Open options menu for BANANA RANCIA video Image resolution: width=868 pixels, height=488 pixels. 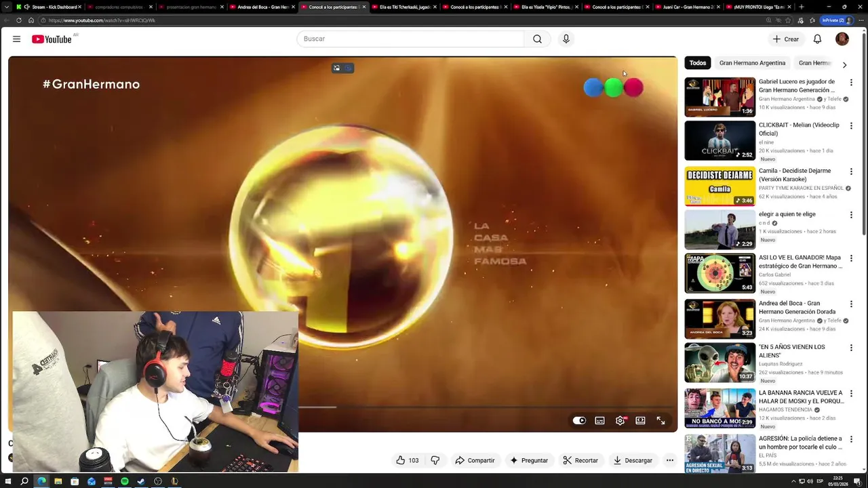(x=851, y=393)
